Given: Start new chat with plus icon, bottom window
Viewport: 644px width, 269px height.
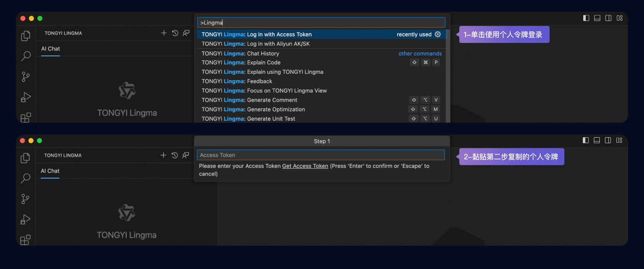Looking at the screenshot, I should tap(163, 155).
